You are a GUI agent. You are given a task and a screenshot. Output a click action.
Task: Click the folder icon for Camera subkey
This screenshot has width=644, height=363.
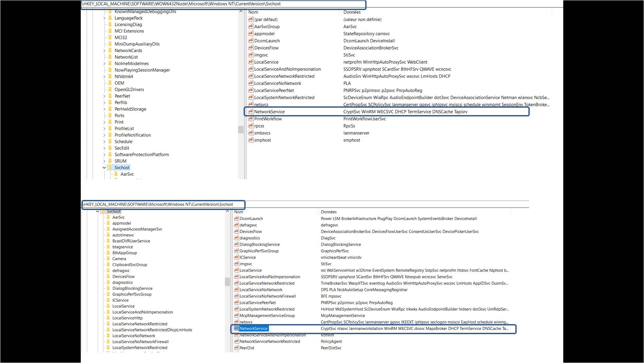(108, 259)
